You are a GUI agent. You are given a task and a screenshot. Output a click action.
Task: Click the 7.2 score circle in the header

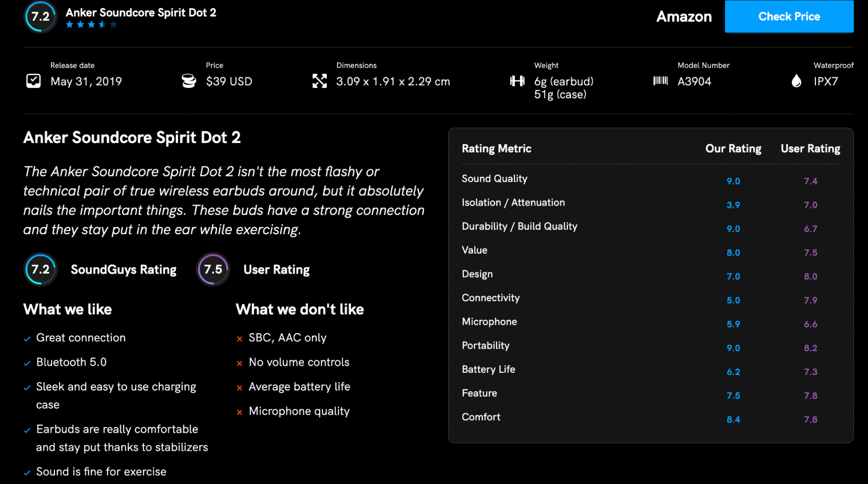[x=40, y=17]
